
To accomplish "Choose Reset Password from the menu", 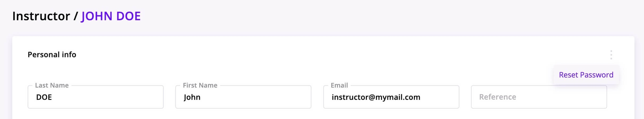I will 586,75.
